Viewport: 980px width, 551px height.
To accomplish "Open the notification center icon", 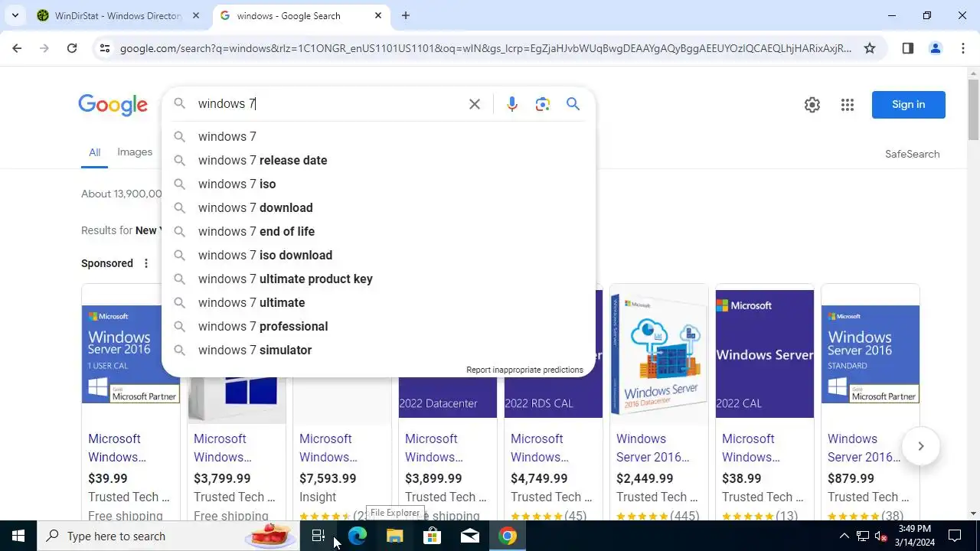I will click(955, 536).
